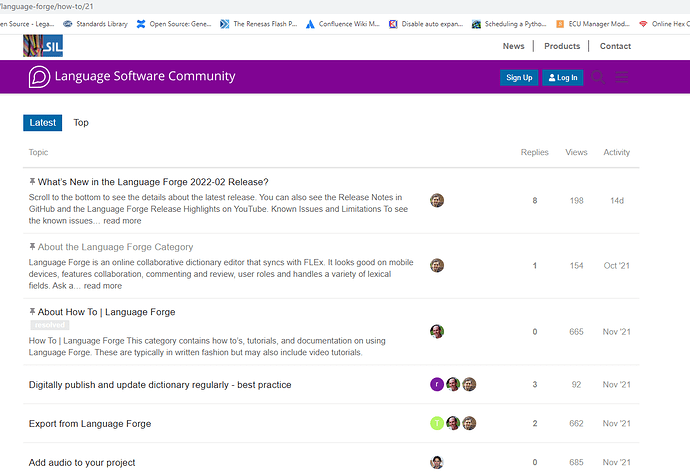The height and width of the screenshot is (473, 690).
Task: Select the Latest tab
Action: pos(43,123)
